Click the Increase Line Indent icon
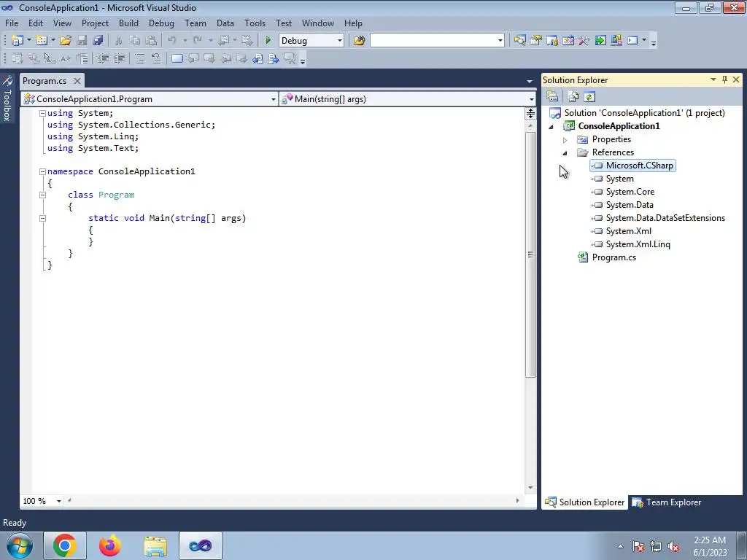The width and height of the screenshot is (747, 560). [x=119, y=58]
